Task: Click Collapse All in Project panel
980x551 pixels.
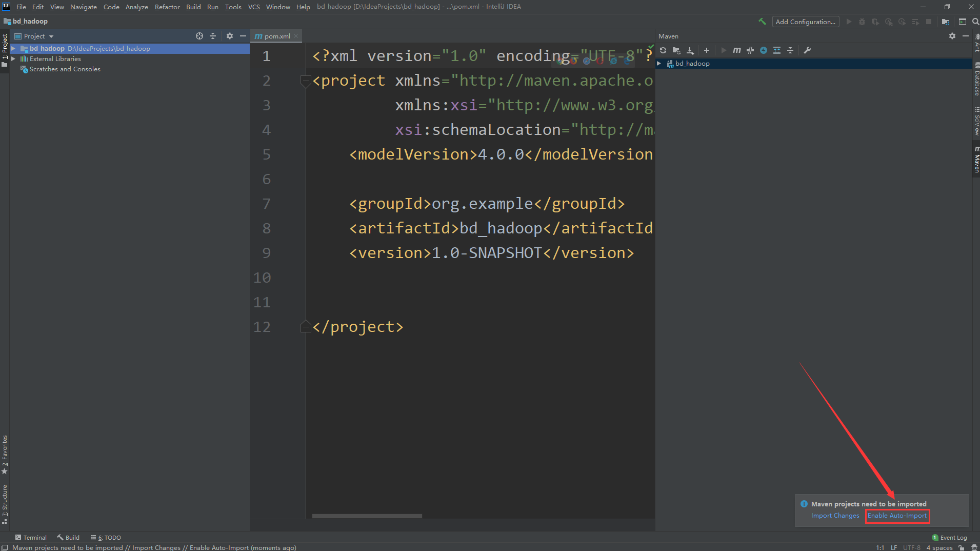Action: point(213,36)
